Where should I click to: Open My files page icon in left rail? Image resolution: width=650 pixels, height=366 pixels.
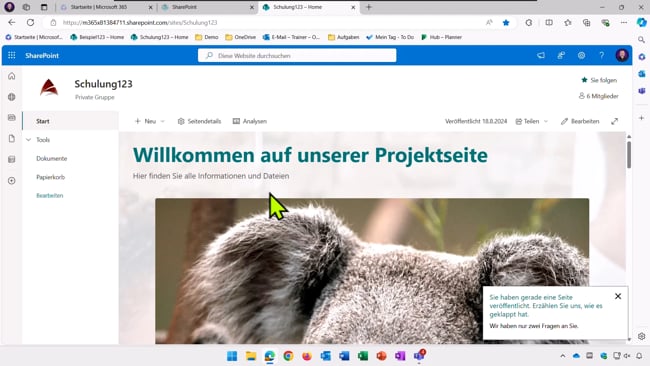12,138
